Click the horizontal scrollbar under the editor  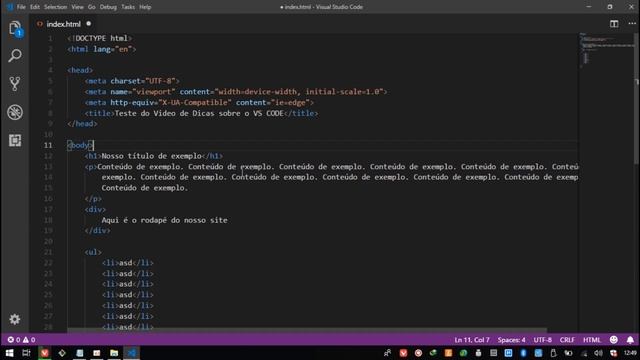(307, 330)
